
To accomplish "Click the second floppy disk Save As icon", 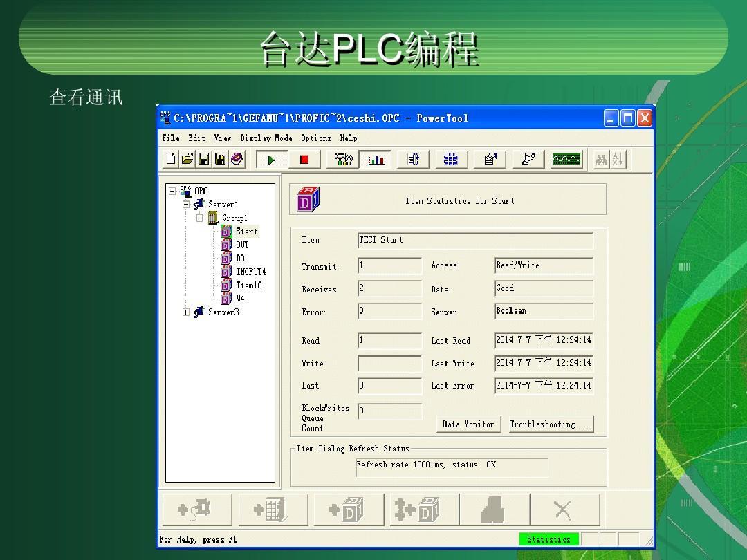I will point(220,159).
